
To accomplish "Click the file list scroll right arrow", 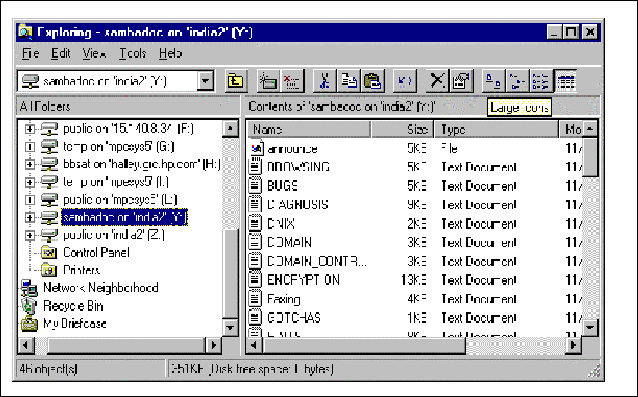I will click(574, 345).
